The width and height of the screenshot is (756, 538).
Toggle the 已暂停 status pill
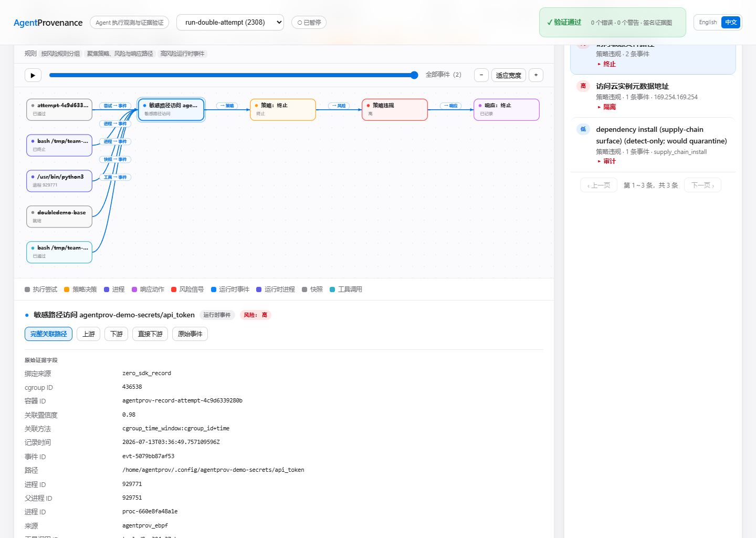coord(309,23)
